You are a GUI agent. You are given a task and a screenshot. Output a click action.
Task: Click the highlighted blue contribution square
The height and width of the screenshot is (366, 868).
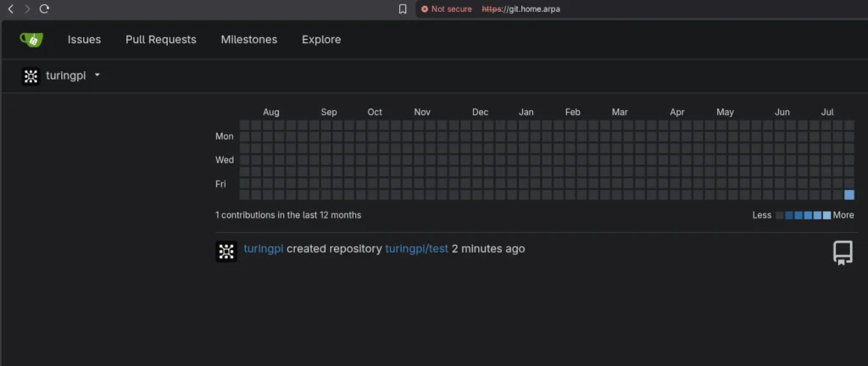coord(849,195)
